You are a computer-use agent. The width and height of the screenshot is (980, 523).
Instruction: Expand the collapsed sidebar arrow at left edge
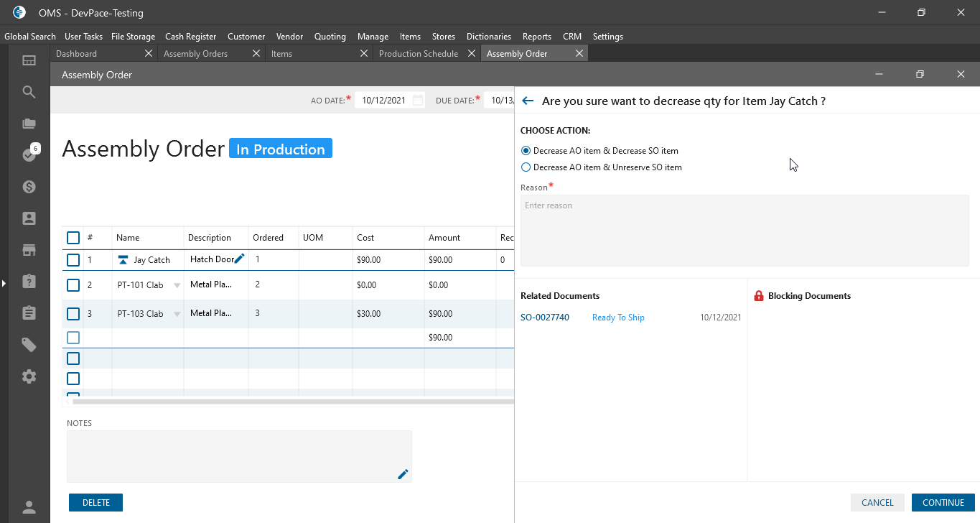coord(4,284)
